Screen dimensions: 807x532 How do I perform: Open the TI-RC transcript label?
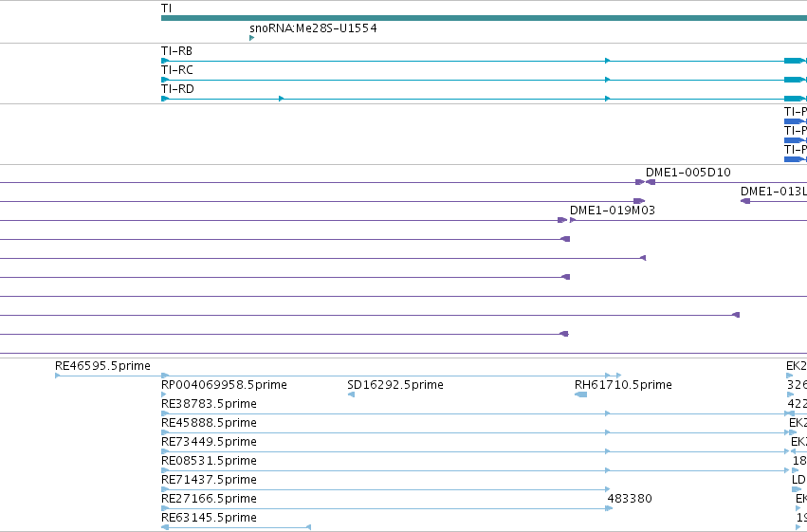pos(177,70)
